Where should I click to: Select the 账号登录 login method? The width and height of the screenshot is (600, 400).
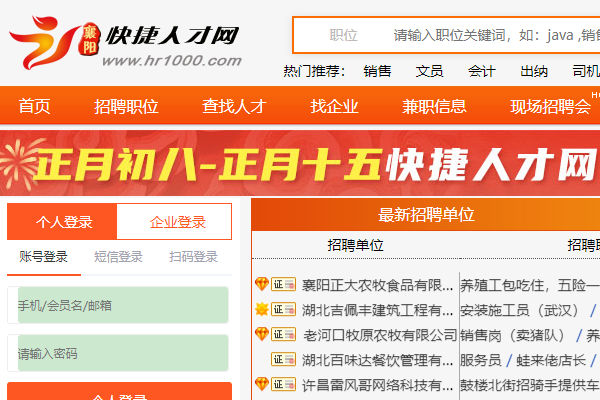pos(44,256)
